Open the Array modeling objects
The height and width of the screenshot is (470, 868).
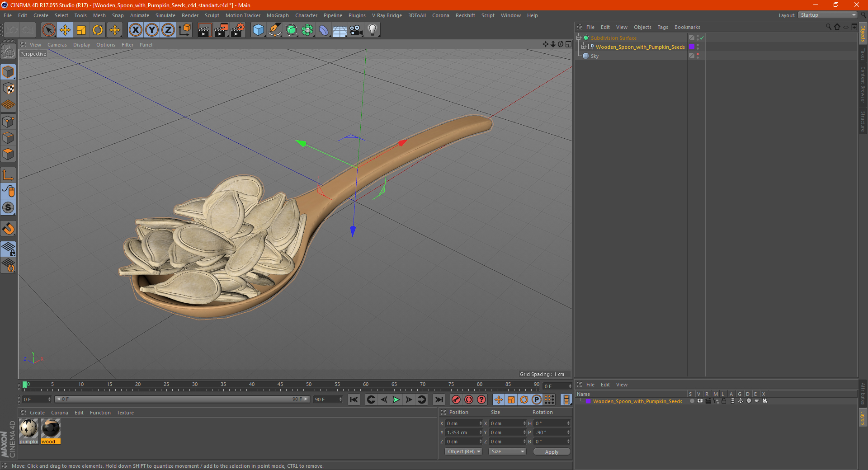(307, 30)
